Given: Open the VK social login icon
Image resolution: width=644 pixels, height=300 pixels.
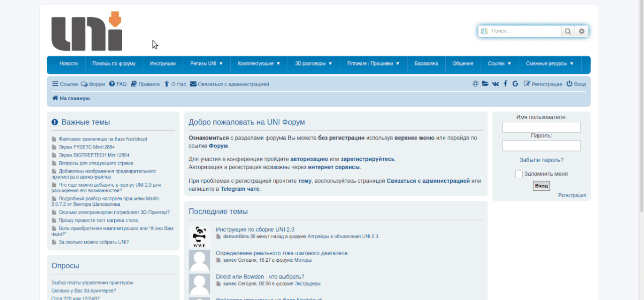Looking at the screenshot, I should (496, 84).
